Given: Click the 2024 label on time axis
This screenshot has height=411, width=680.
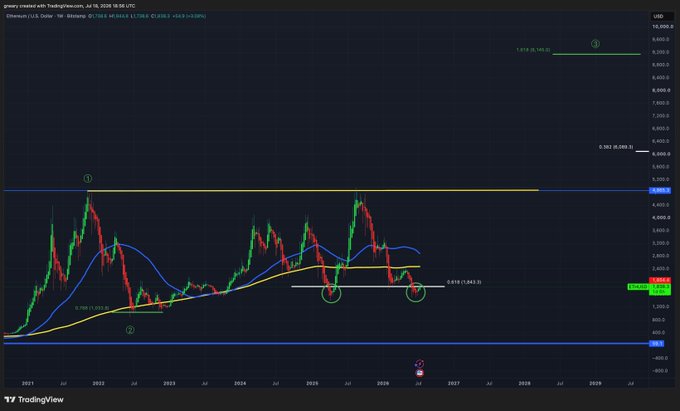Looking at the screenshot, I should click(x=240, y=383).
